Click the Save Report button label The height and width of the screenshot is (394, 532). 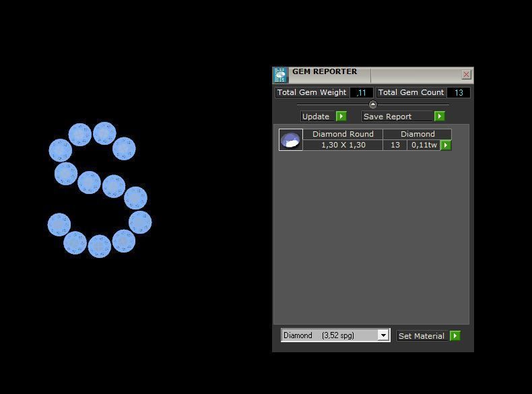tap(397, 117)
